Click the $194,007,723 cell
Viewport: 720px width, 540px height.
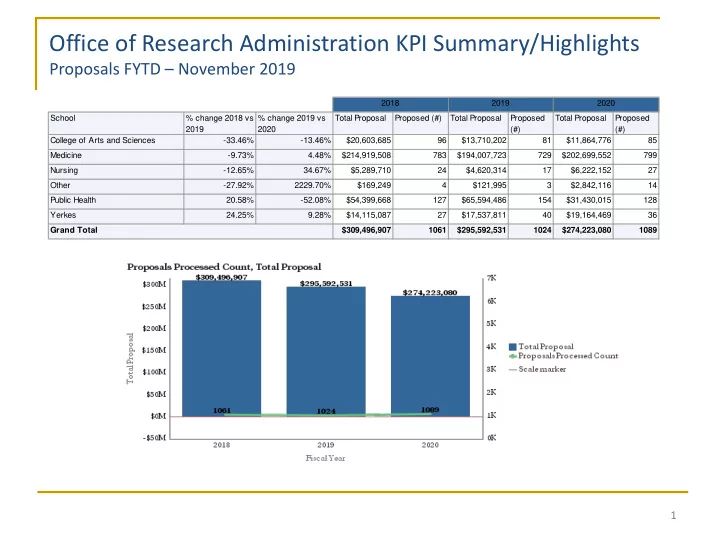tap(478, 156)
